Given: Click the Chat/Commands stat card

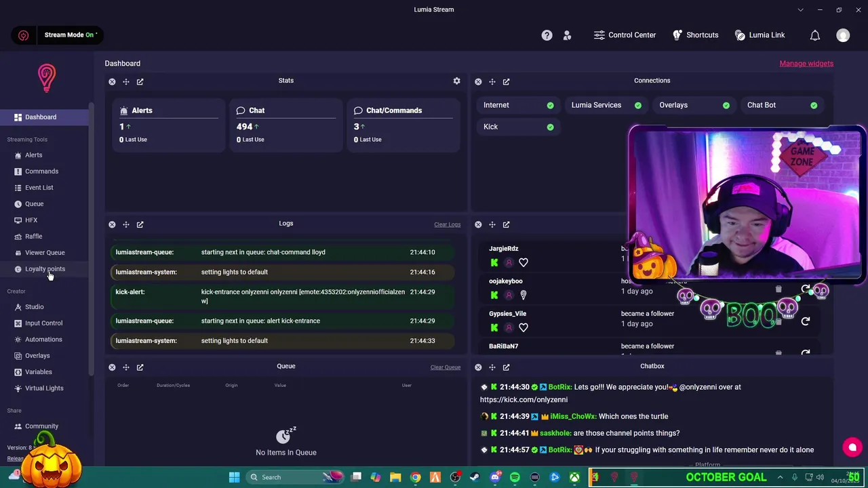Looking at the screenshot, I should pos(403,125).
